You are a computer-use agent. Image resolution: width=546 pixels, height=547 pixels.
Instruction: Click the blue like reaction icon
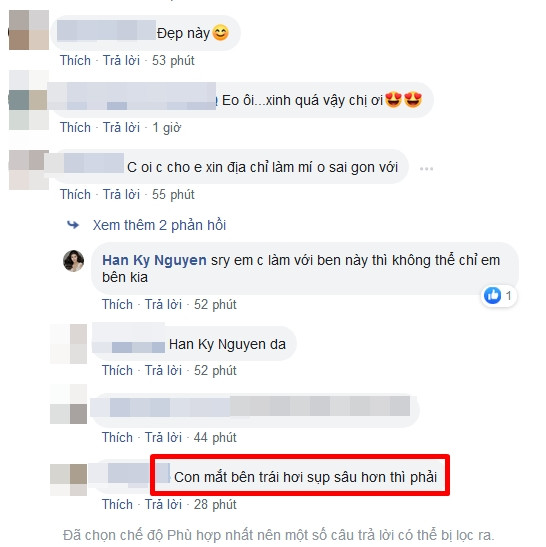492,295
